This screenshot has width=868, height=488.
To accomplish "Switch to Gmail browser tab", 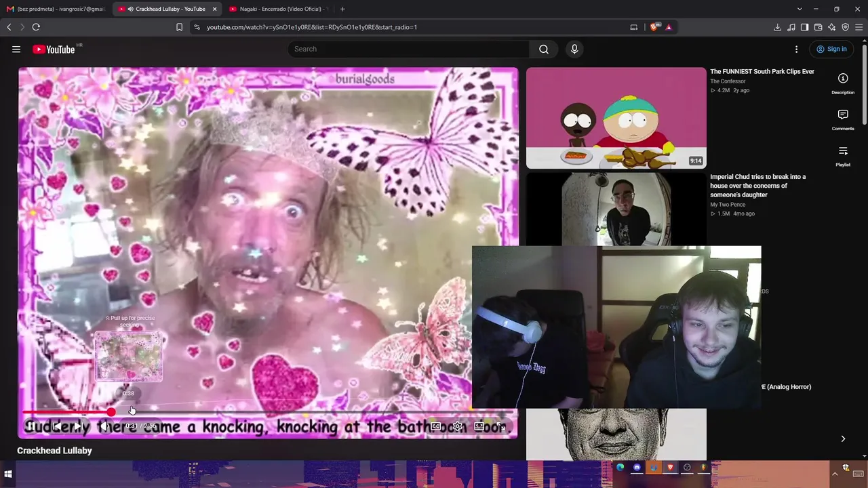I will pyautogui.click(x=56, y=9).
